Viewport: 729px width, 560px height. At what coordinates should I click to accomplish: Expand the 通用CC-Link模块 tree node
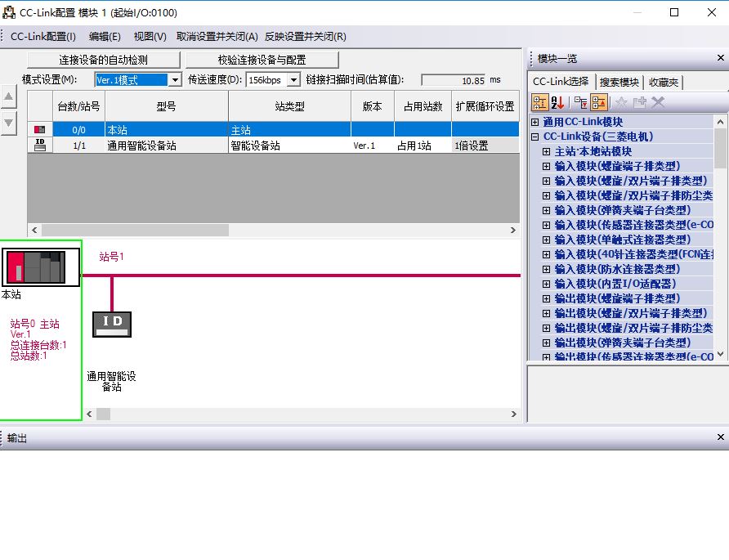coord(535,122)
